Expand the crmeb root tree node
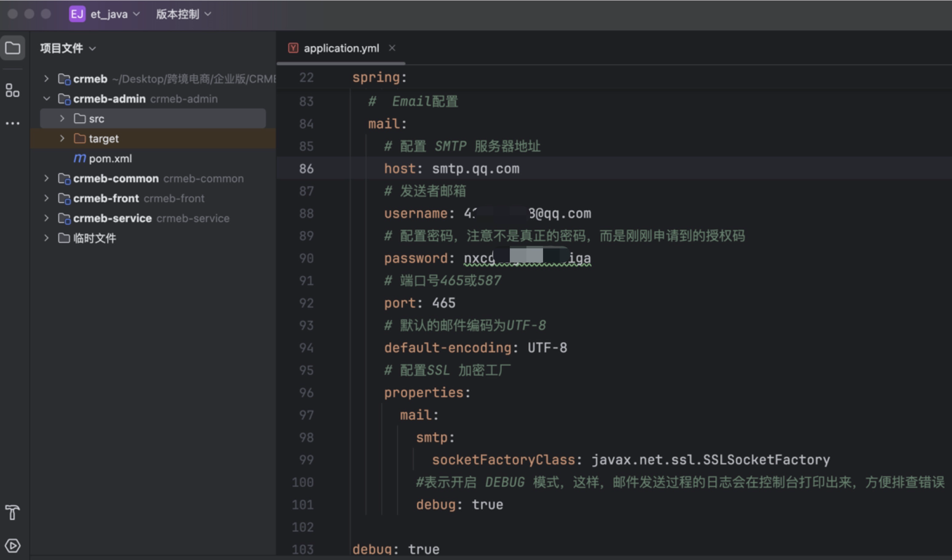Viewport: 952px width, 560px height. (x=46, y=79)
